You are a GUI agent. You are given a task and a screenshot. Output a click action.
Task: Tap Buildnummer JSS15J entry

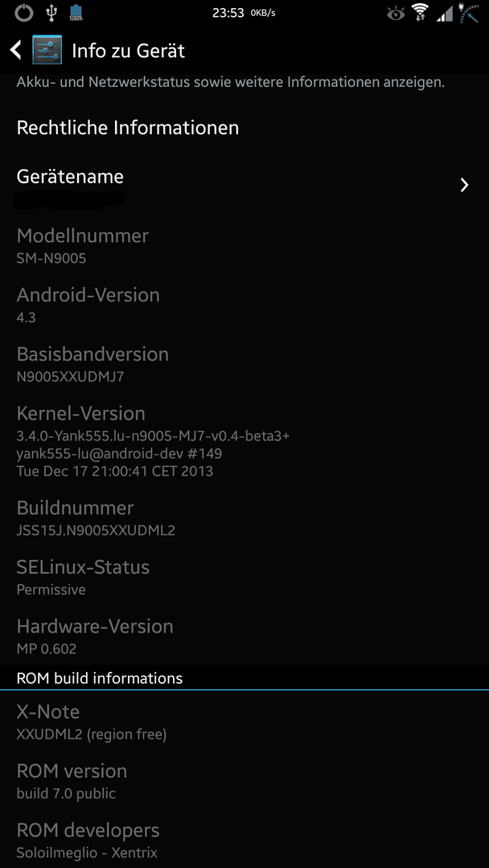[244, 517]
